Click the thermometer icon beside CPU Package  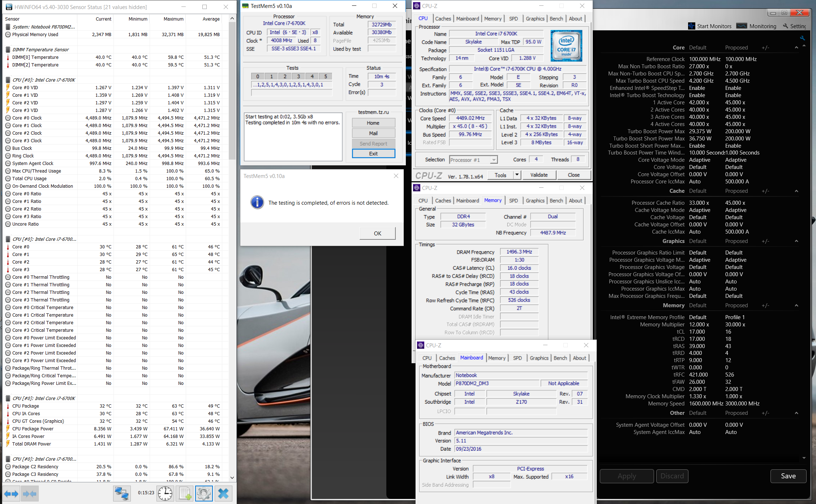(x=8, y=406)
